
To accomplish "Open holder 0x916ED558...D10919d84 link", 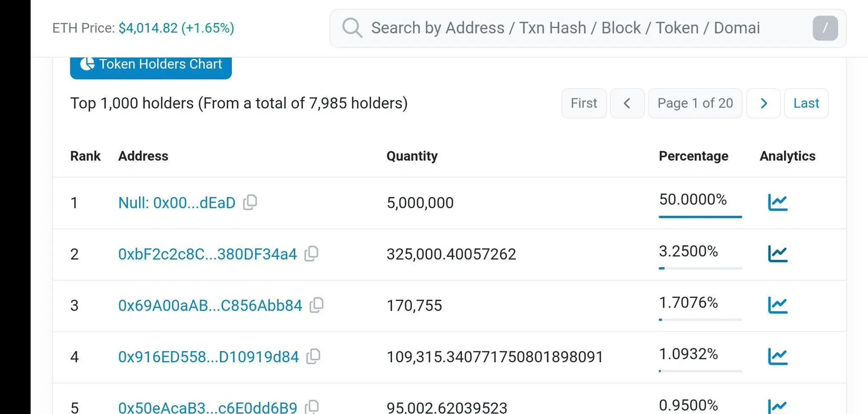I will coord(209,357).
